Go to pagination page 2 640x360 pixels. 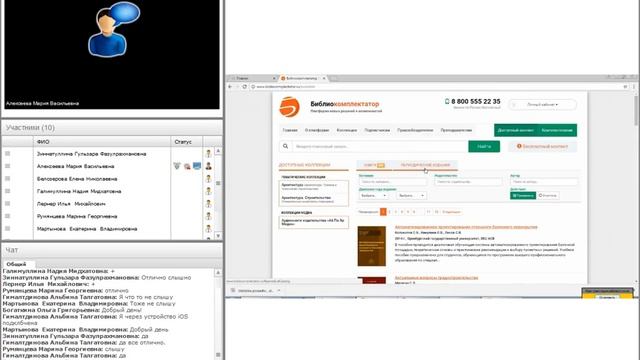[x=389, y=212]
